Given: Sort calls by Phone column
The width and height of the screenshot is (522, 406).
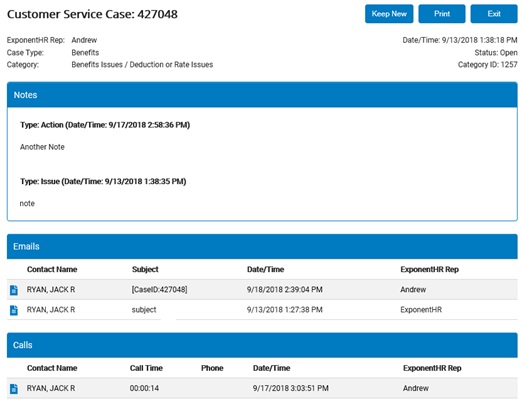Looking at the screenshot, I should pos(212,368).
